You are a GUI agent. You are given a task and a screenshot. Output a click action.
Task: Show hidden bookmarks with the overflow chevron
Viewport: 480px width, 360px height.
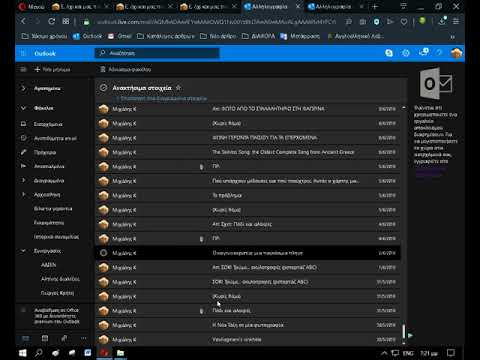pyautogui.click(x=452, y=37)
